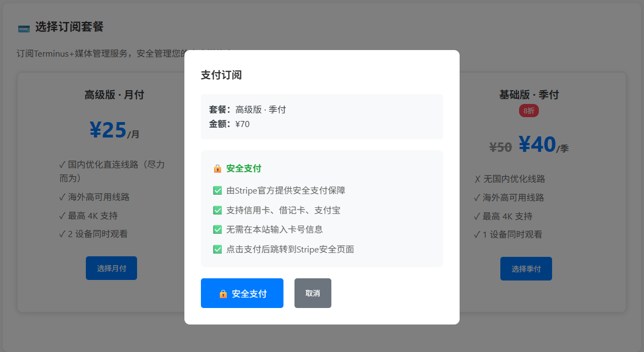The width and height of the screenshot is (644, 352).
Task: Click the struck-through ¥50 original price
Action: (500, 147)
